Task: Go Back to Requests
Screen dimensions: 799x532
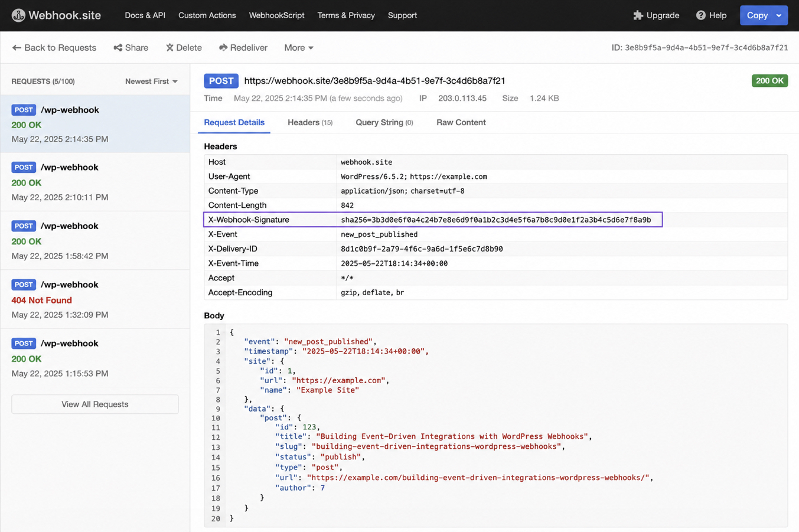Action: 54,48
